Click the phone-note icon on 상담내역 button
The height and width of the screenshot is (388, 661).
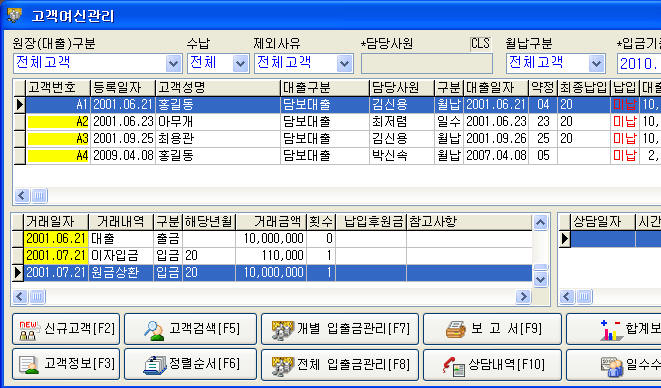tap(454, 366)
